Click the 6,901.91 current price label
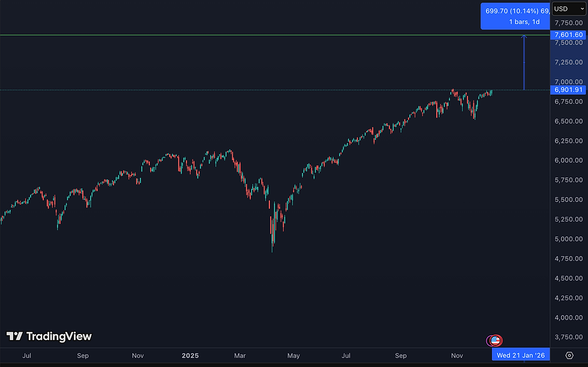 pyautogui.click(x=568, y=90)
